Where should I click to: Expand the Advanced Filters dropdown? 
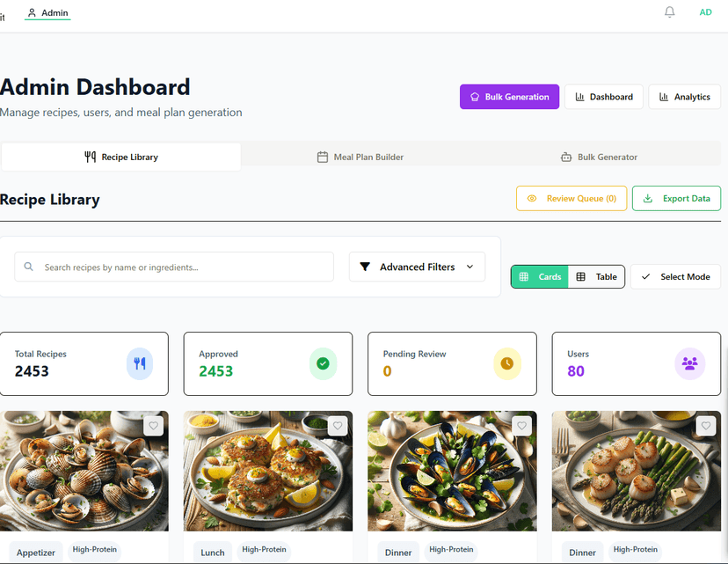pos(470,267)
